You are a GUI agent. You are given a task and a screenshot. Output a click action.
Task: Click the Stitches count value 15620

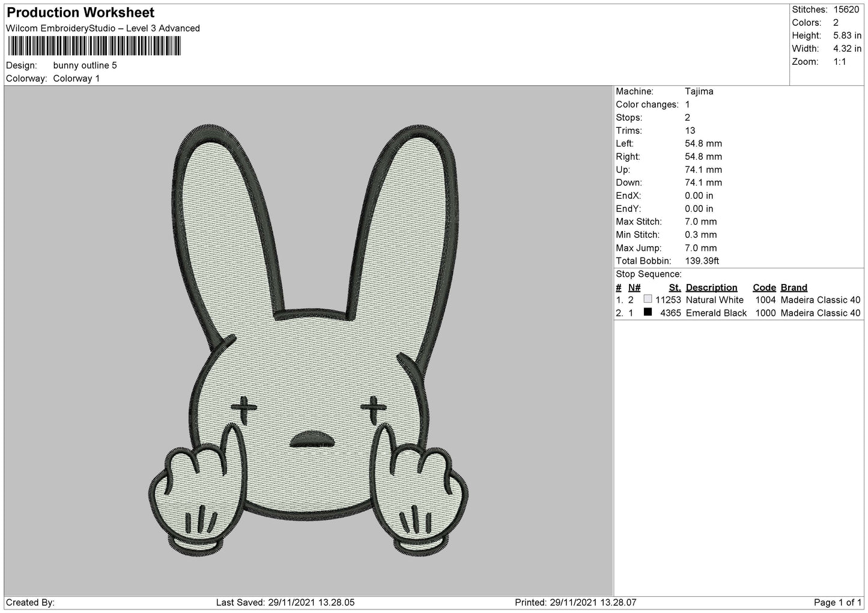point(846,10)
